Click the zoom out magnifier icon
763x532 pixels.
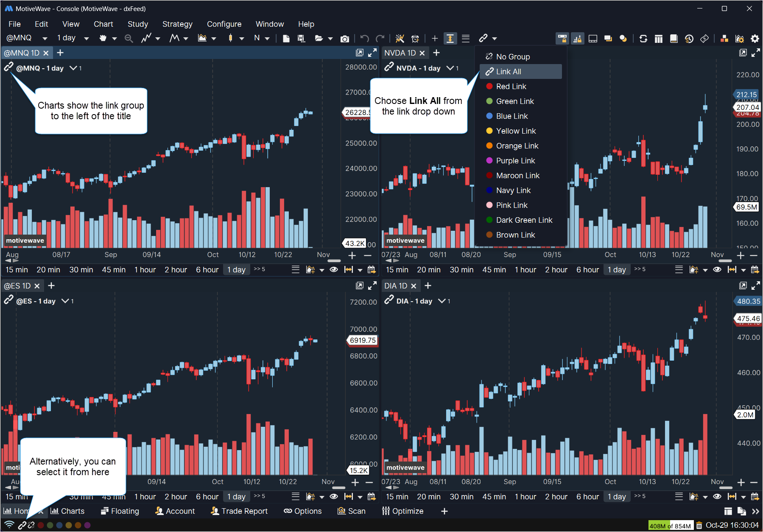tap(129, 38)
